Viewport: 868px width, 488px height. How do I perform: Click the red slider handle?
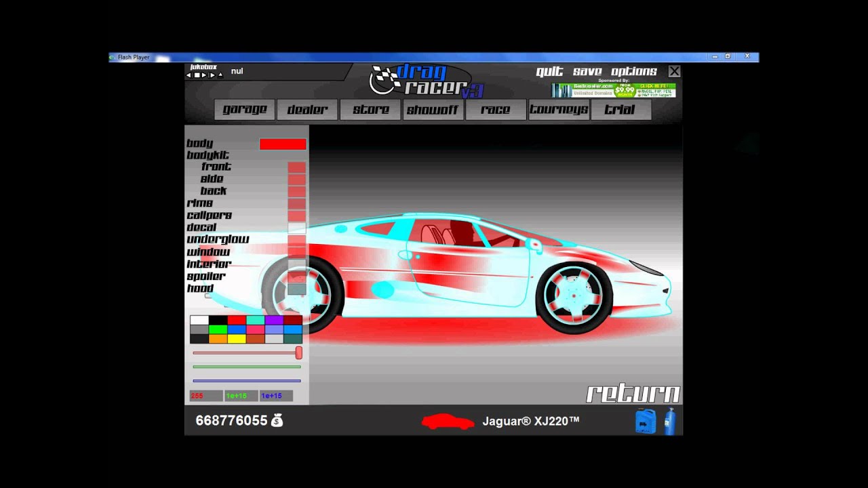(x=298, y=353)
